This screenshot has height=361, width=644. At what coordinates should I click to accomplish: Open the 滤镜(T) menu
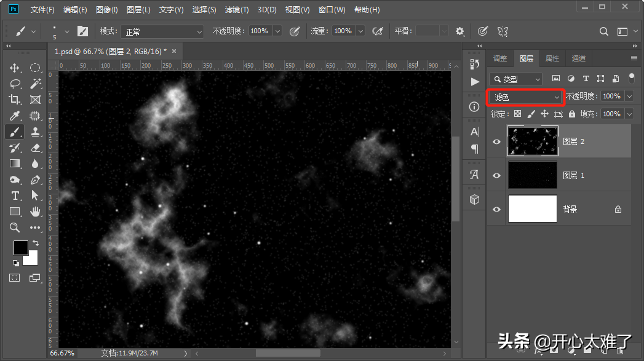(x=237, y=10)
